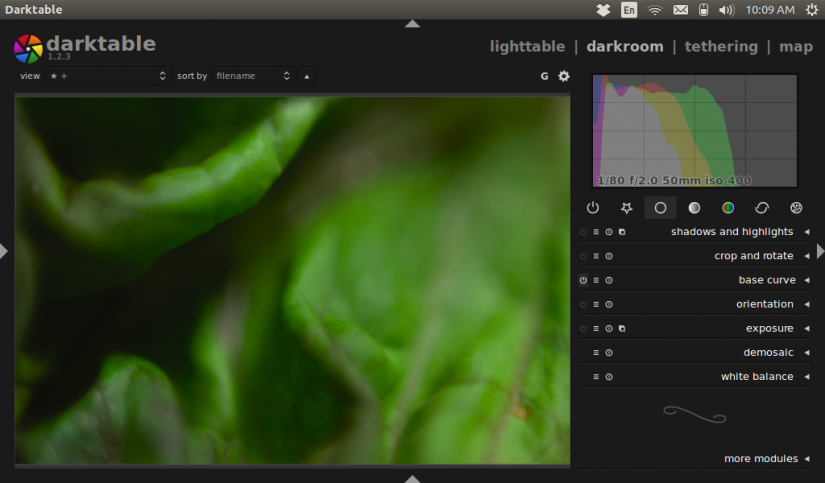
Task: Expand the crop and rotate module
Action: coord(806,256)
